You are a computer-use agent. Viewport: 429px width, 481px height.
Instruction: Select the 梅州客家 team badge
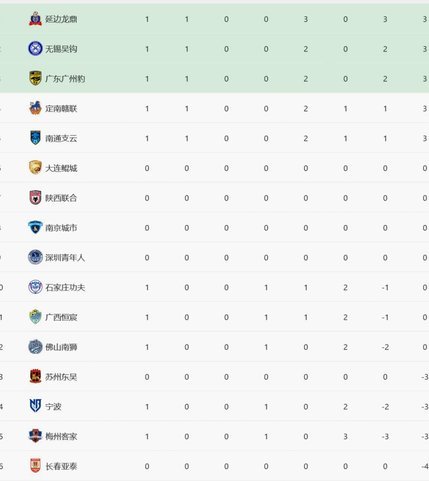coord(35,436)
